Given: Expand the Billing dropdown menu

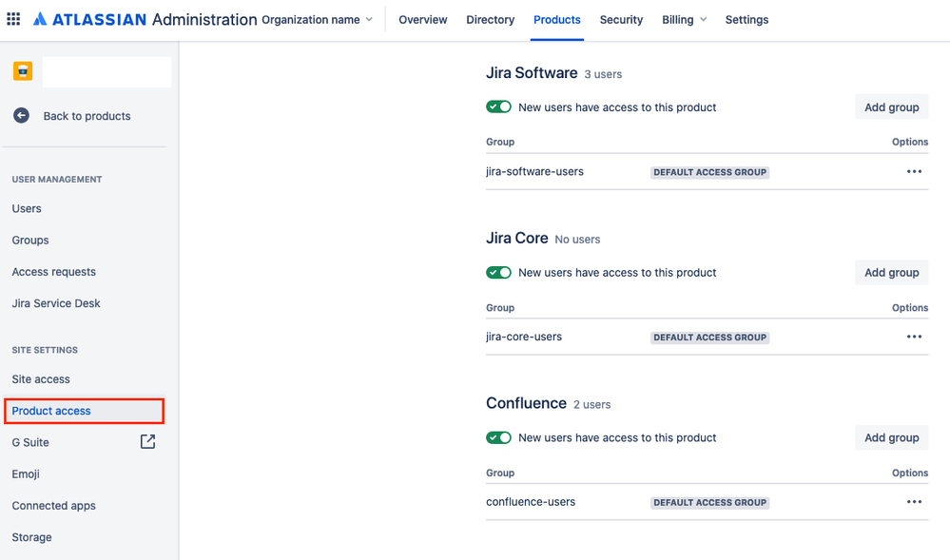Looking at the screenshot, I should (684, 19).
